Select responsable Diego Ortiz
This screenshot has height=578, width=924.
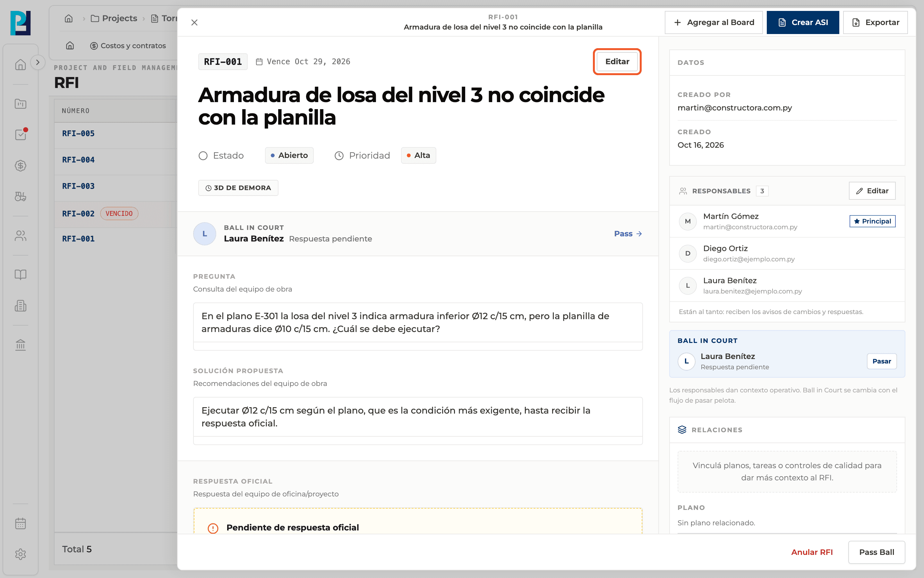pyautogui.click(x=787, y=253)
